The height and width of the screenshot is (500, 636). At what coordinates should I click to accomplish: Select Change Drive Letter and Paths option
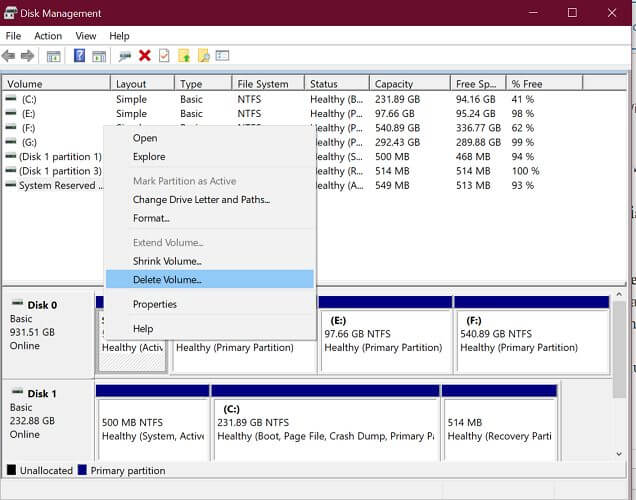[201, 200]
